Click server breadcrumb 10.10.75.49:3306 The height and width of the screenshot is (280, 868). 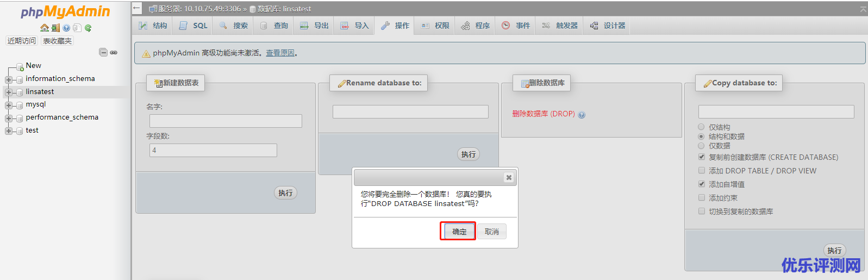coord(199,9)
